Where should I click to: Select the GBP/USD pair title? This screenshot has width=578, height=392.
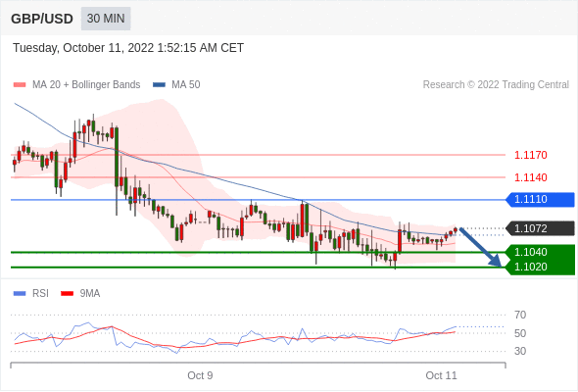42,19
